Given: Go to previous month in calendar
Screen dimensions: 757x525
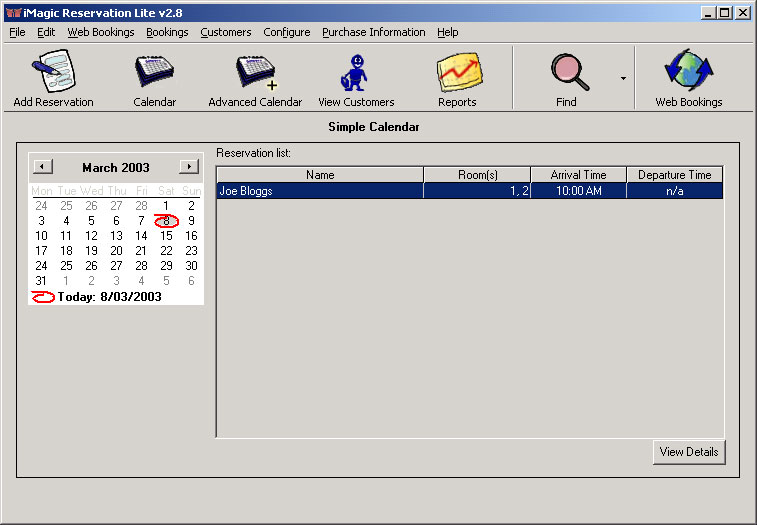Looking at the screenshot, I should pos(43,167).
